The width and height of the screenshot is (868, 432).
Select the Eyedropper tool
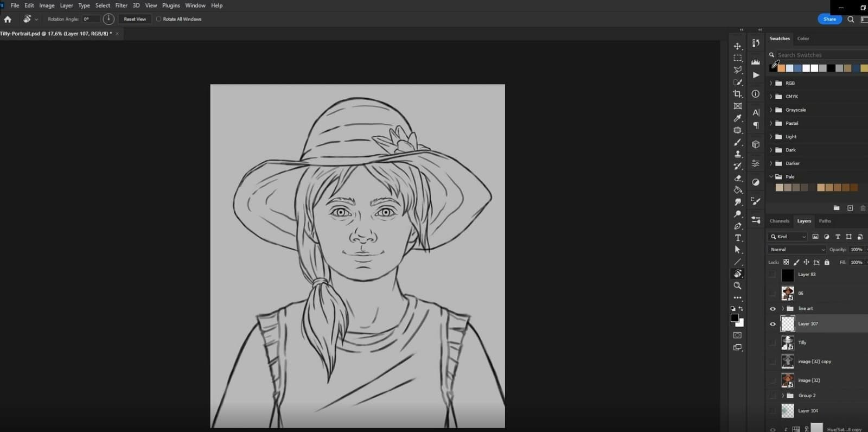pos(737,118)
